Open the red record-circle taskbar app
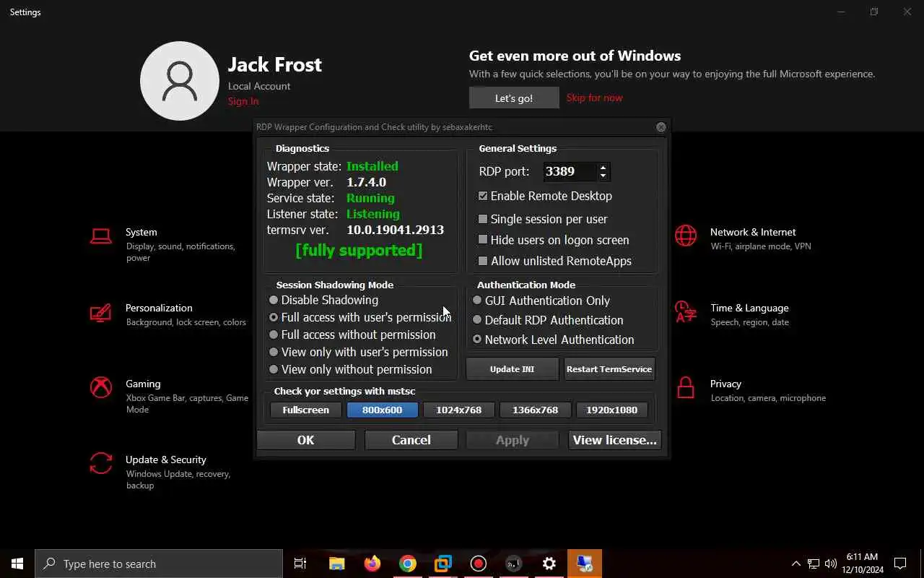The image size is (924, 578). pos(479,564)
